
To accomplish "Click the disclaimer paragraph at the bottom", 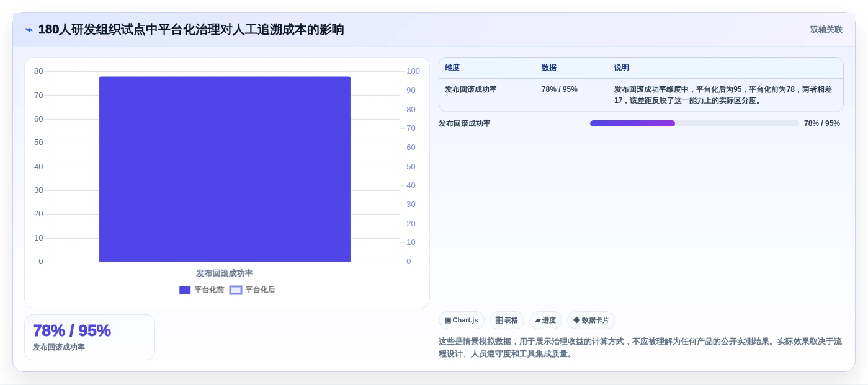I will point(640,348).
